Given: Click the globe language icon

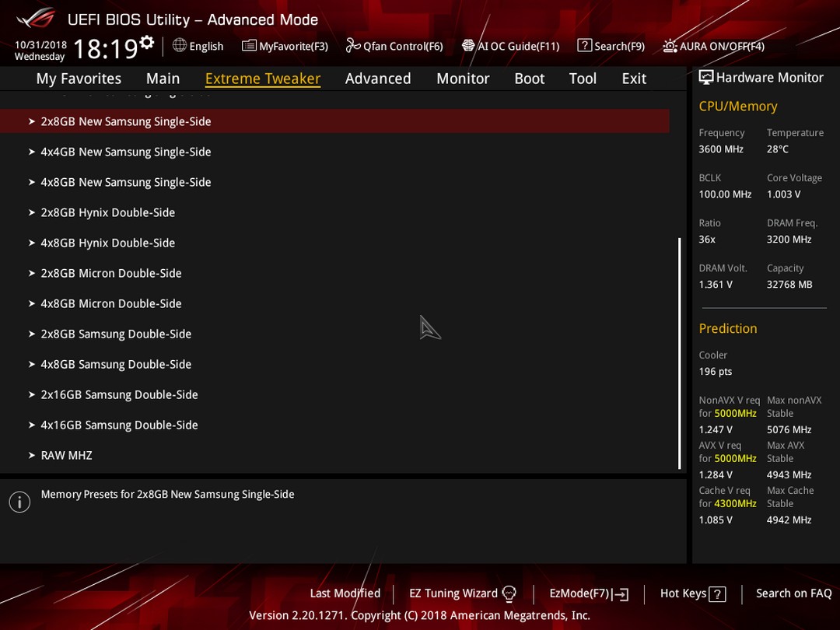Looking at the screenshot, I should (x=180, y=45).
